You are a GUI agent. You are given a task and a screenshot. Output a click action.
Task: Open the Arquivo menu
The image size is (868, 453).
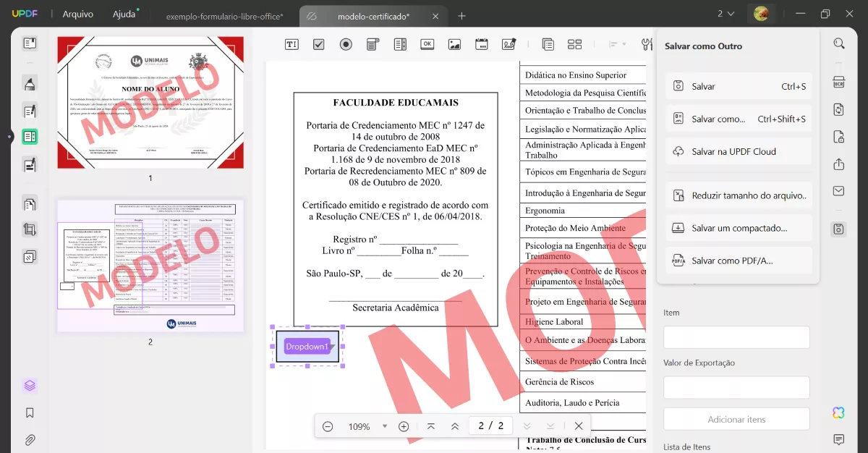pos(77,13)
